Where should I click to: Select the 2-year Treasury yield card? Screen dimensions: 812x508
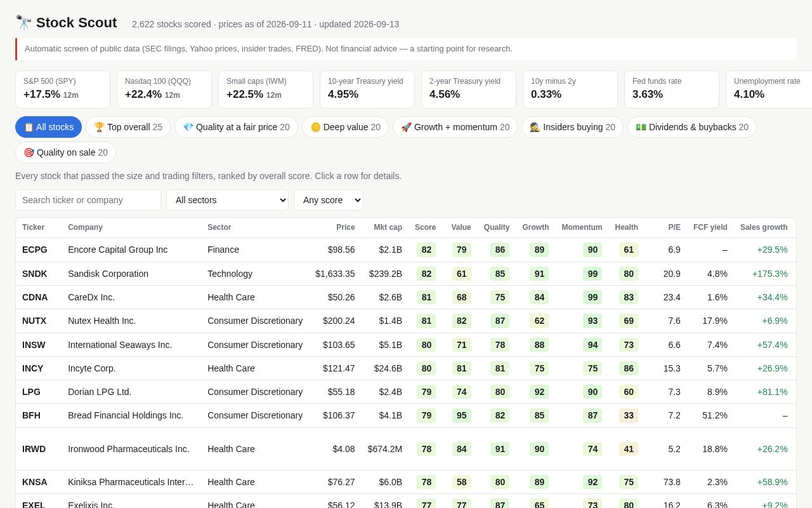click(x=469, y=90)
